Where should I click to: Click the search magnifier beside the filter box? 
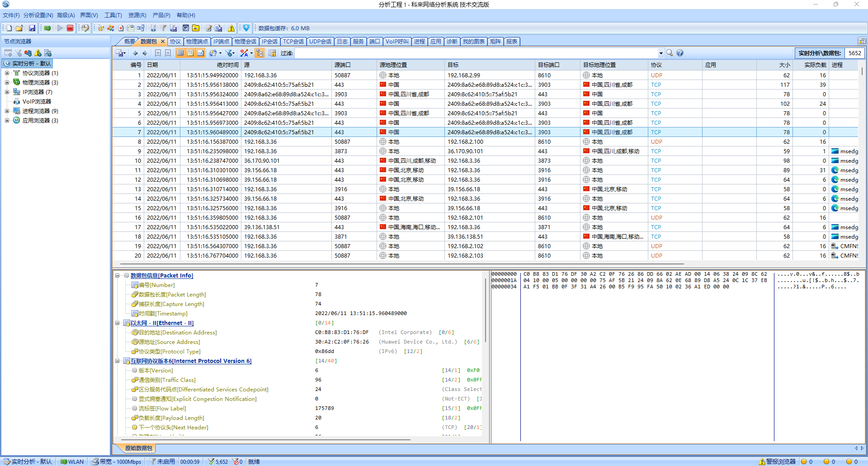tap(670, 53)
